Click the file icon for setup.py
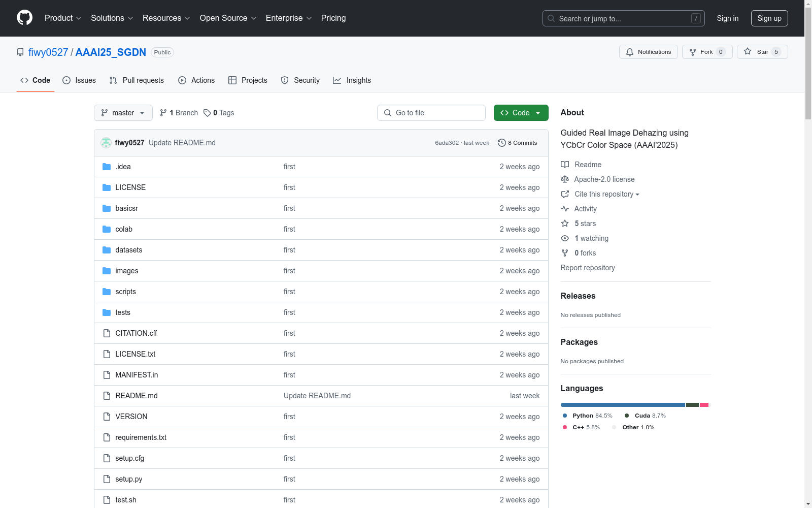Viewport: 812px width, 508px height. (107, 479)
